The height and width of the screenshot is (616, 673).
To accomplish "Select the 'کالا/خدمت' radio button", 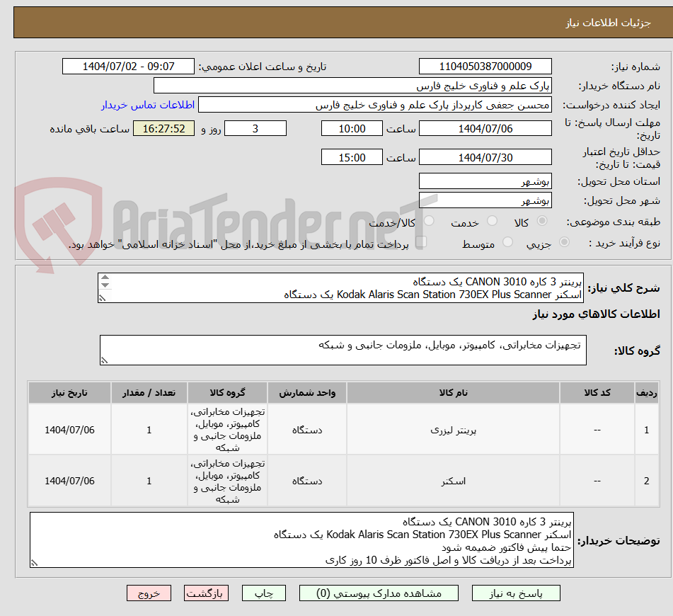I will [x=429, y=221].
